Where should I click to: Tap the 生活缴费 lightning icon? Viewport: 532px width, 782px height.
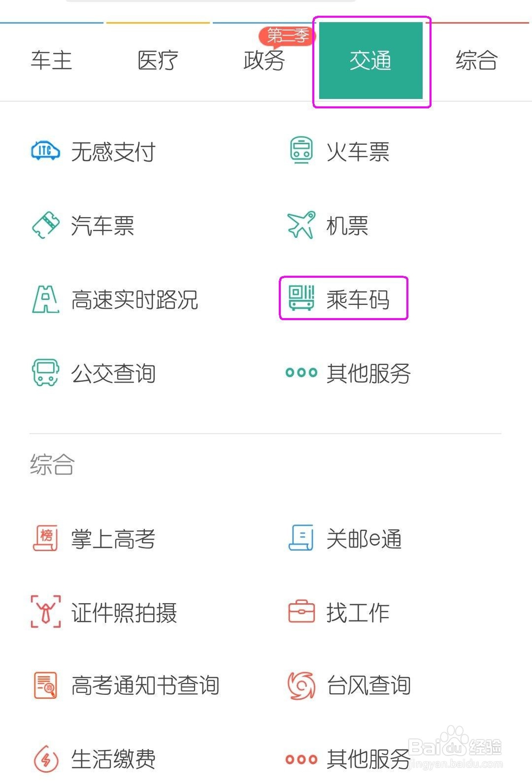point(46,759)
